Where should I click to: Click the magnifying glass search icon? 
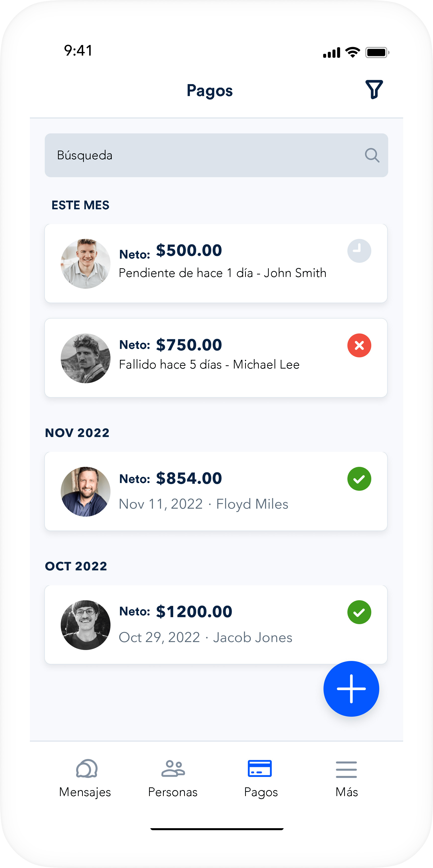372,155
